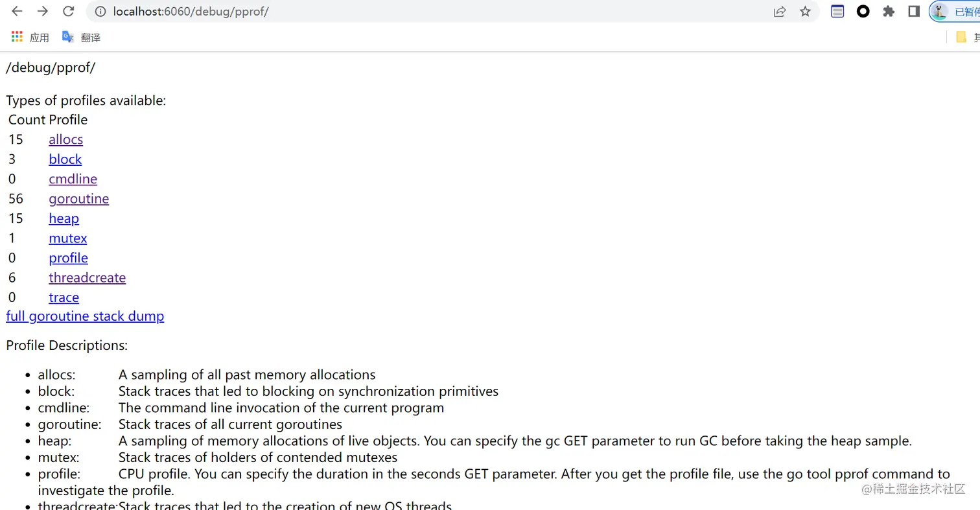Open the allocs profile link

click(65, 139)
